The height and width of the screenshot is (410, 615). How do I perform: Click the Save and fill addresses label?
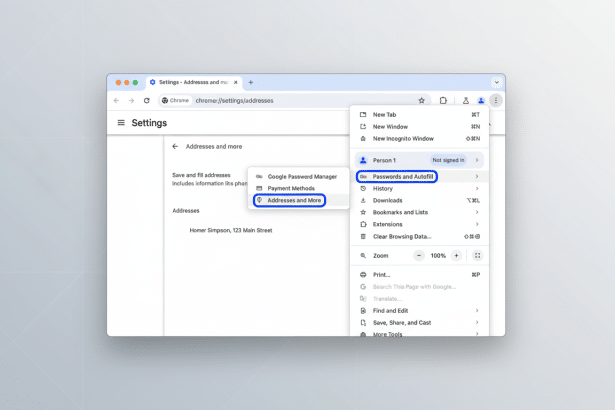201,175
